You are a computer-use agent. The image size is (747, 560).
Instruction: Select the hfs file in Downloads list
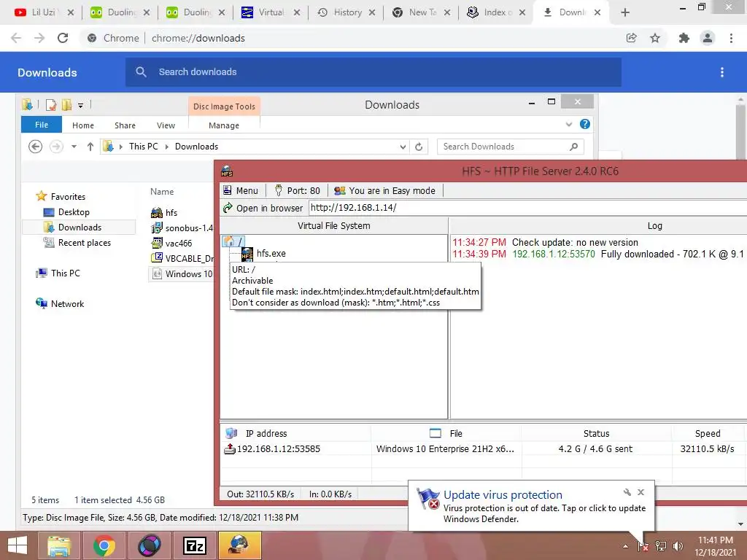coord(165,212)
